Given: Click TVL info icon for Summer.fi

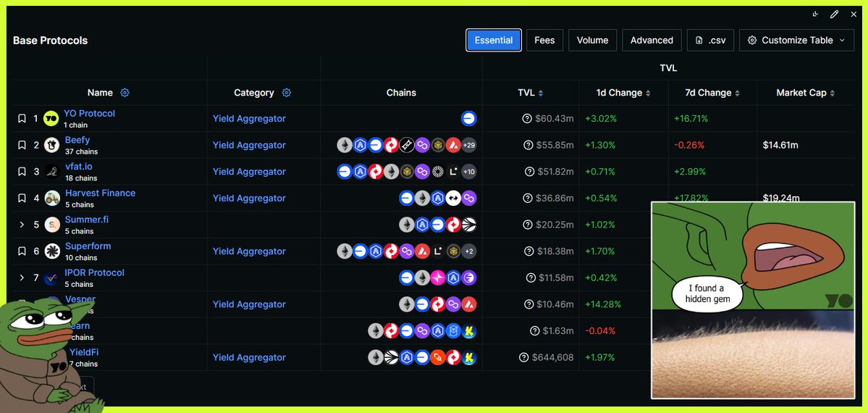Looking at the screenshot, I should [x=527, y=225].
